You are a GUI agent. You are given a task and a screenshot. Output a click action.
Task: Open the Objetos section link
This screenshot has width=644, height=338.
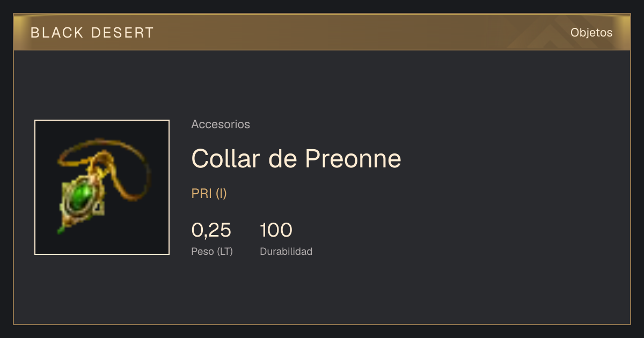[x=591, y=33]
